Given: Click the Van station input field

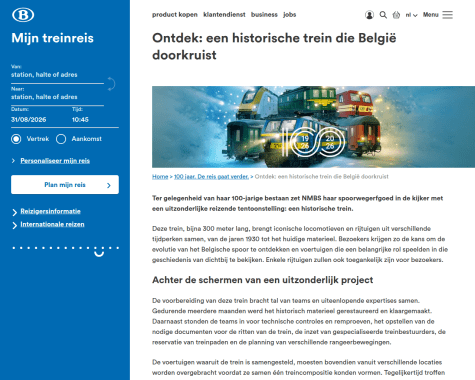Looking at the screenshot, I should (57, 75).
